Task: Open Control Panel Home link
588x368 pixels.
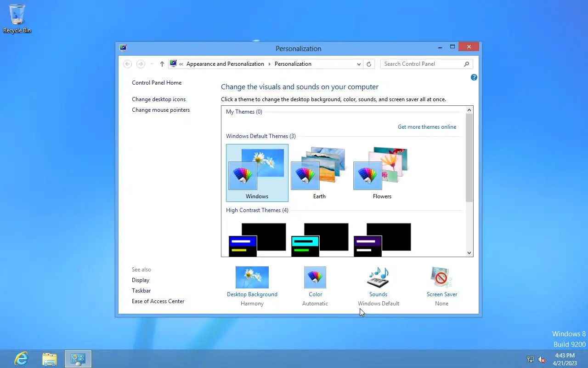Action: pos(157,83)
